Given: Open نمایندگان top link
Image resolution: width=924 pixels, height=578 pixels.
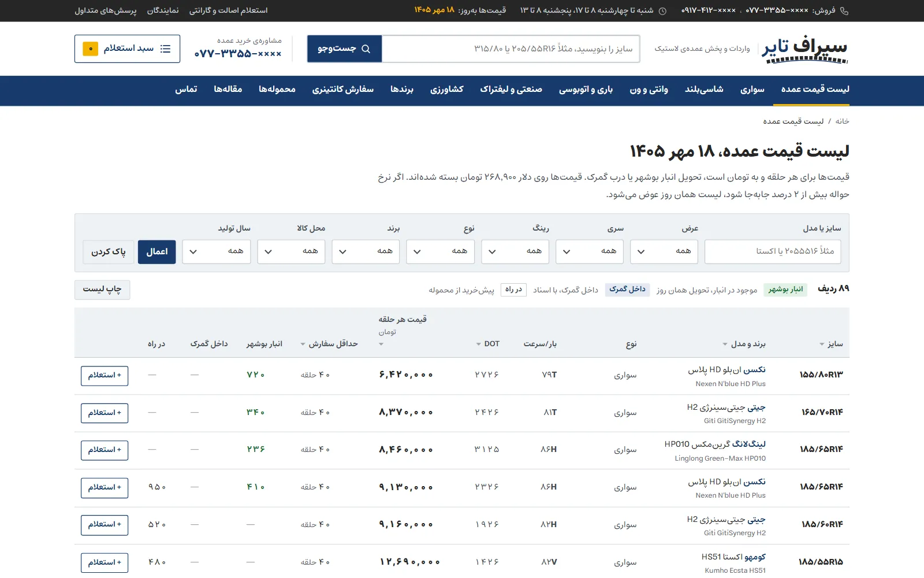Looking at the screenshot, I should click(163, 10).
